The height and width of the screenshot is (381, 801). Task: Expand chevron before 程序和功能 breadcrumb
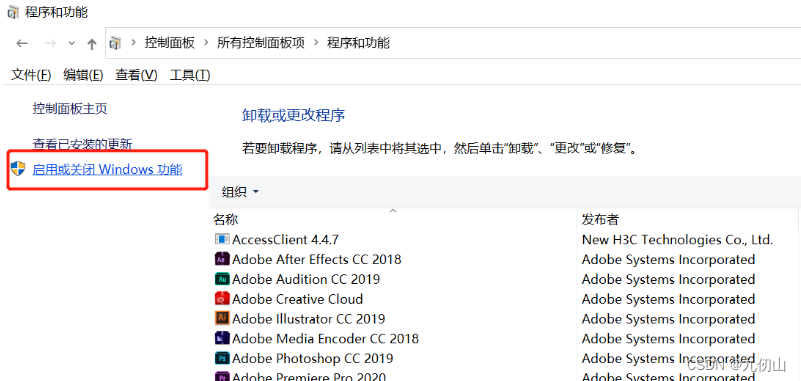316,43
